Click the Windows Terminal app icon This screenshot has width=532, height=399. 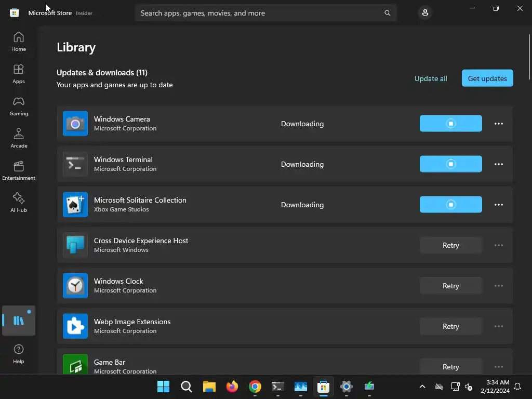coord(75,164)
